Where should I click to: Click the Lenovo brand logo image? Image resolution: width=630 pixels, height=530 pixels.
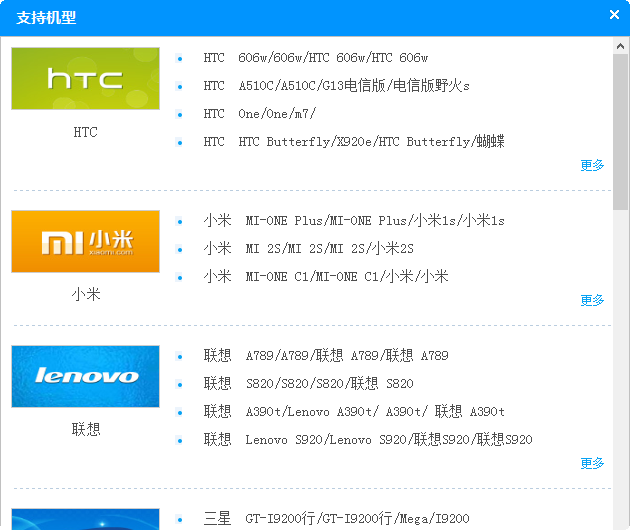86,376
